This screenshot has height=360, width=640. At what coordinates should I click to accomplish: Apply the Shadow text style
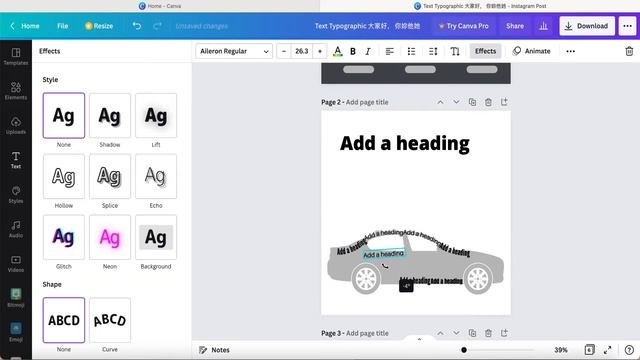pyautogui.click(x=110, y=116)
